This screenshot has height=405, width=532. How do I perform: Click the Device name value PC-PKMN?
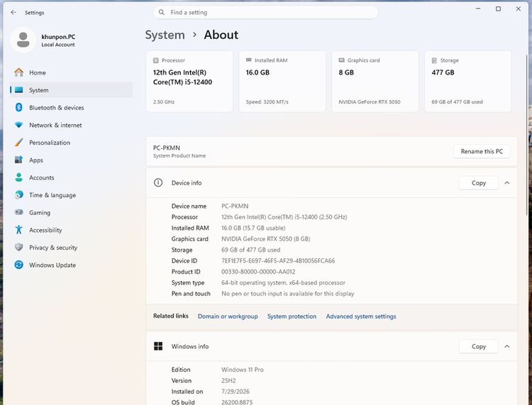(x=235, y=206)
